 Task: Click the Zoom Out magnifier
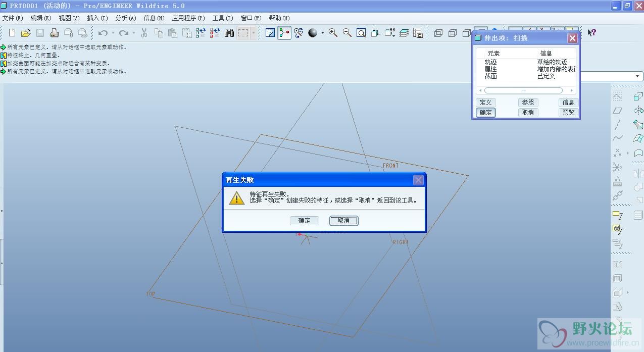pos(348,33)
